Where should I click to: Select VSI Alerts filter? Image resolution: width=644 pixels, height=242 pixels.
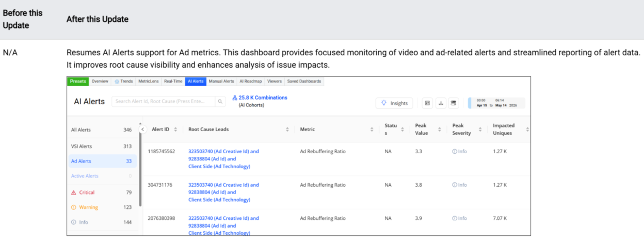tap(102, 147)
